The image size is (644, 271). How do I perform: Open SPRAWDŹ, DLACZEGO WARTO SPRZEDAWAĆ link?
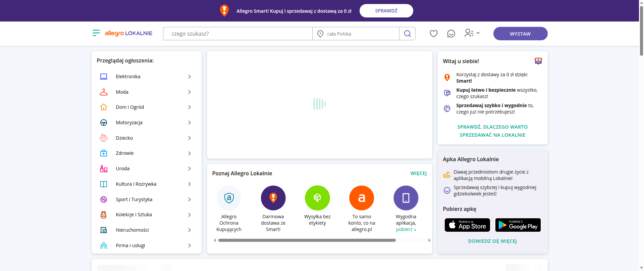[492, 131]
